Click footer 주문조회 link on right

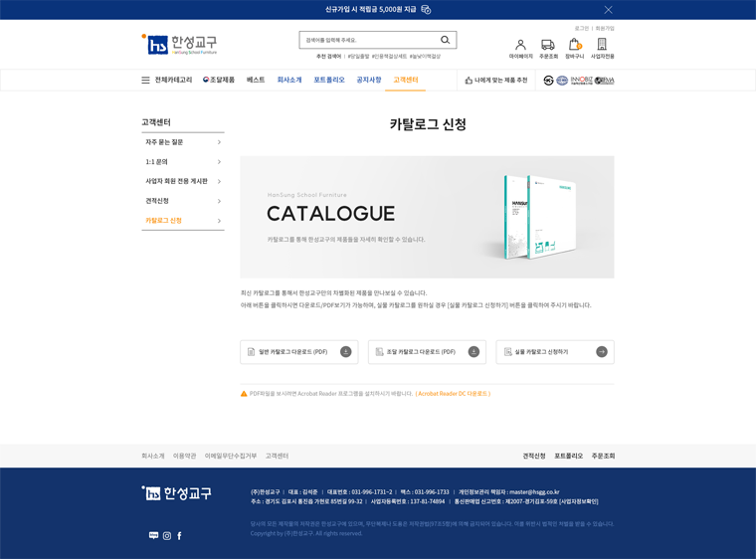tap(603, 456)
